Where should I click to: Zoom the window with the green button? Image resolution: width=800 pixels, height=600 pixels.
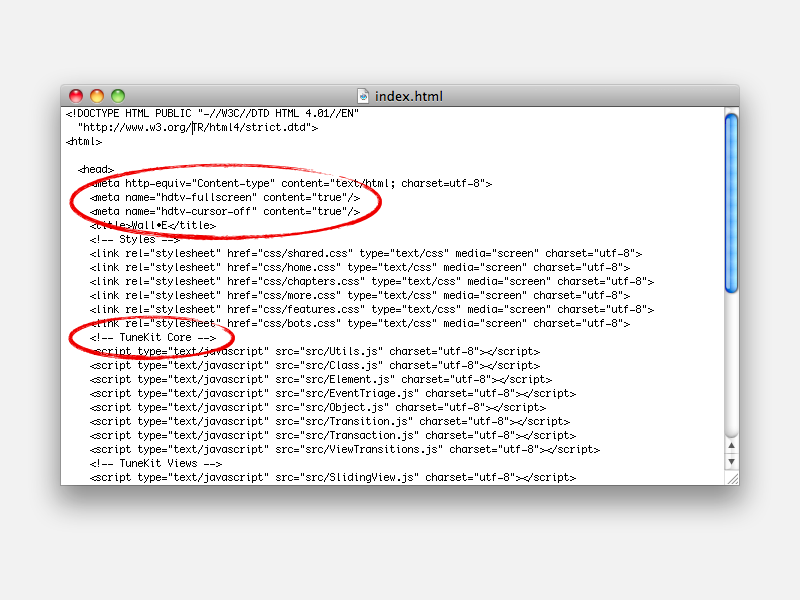(x=118, y=96)
